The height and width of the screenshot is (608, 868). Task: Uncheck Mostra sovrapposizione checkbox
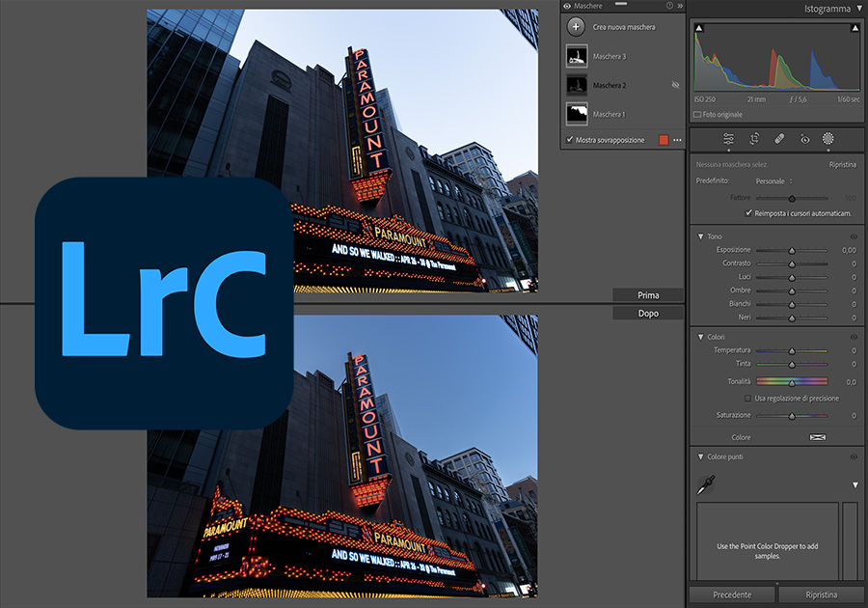click(569, 140)
